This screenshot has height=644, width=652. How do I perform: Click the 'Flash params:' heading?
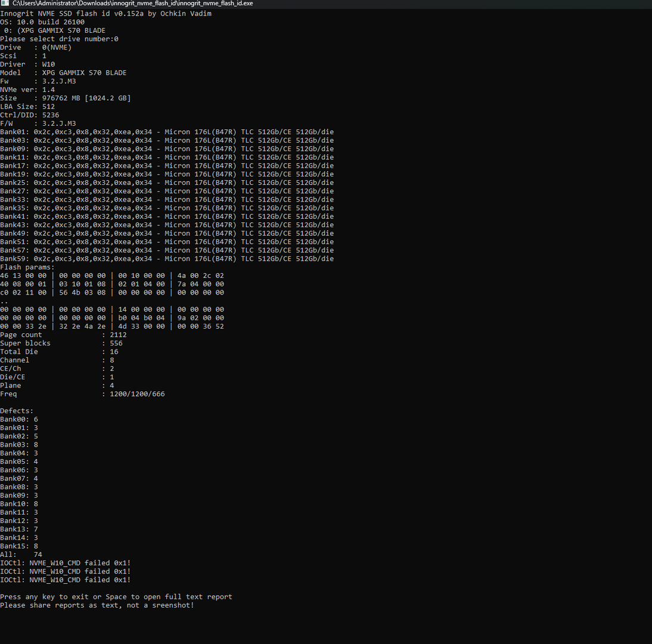27,267
